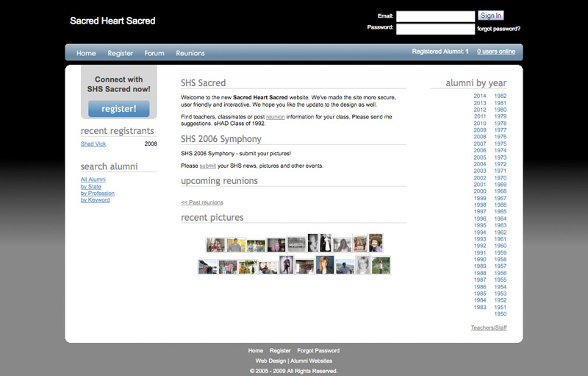Image resolution: width=588 pixels, height=376 pixels.
Task: Open the All Alumni link
Action: pos(93,180)
